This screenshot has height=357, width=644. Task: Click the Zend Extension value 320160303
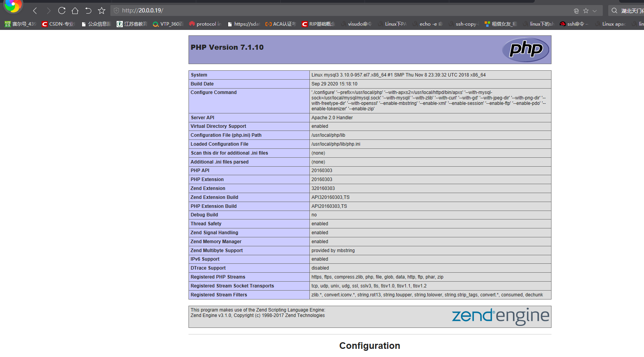[323, 188]
